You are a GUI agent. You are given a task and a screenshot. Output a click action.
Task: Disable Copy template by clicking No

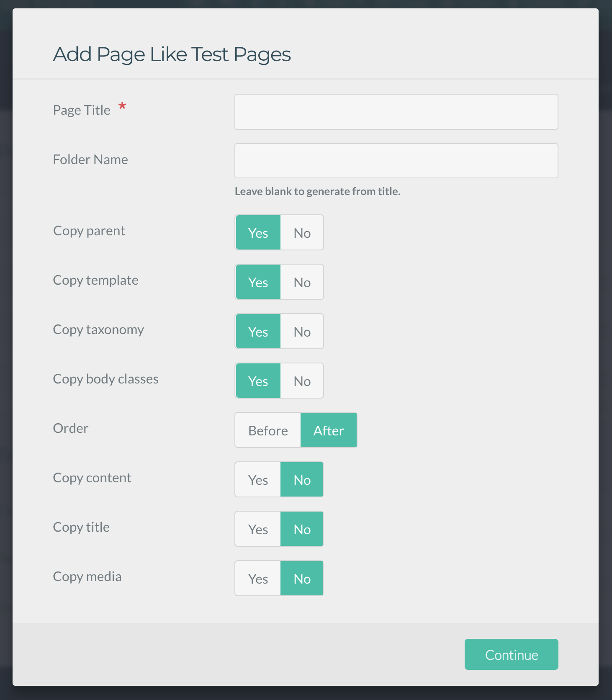point(302,282)
